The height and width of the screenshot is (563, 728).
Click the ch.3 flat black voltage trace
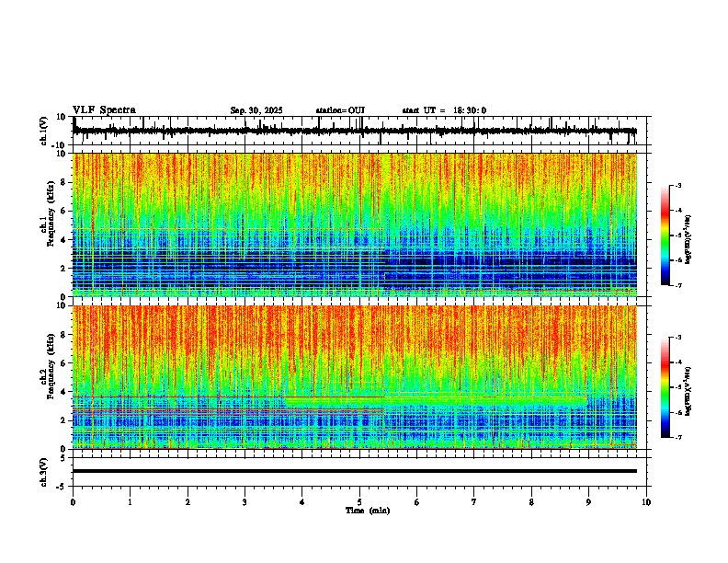pyautogui.click(x=355, y=471)
